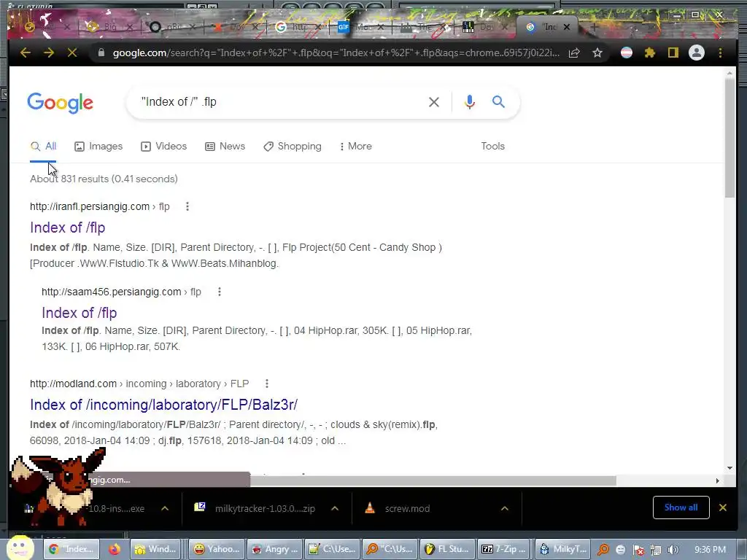Click the red-flagged security tray icon

click(x=638, y=550)
